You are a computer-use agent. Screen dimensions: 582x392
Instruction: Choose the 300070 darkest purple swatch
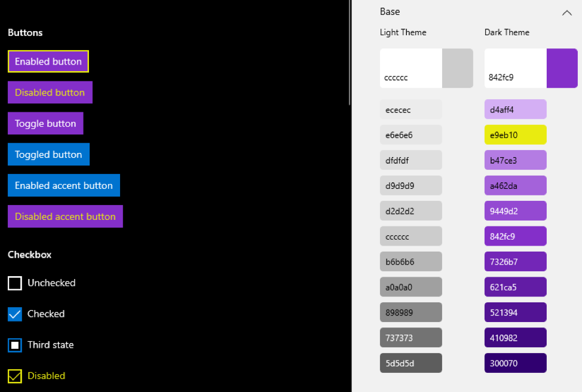click(x=516, y=363)
